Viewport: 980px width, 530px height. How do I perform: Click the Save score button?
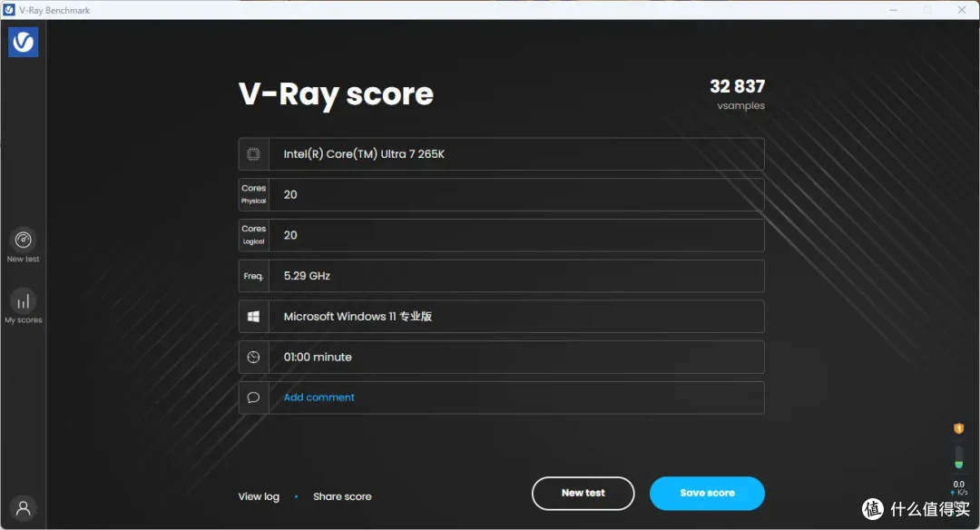(x=707, y=493)
